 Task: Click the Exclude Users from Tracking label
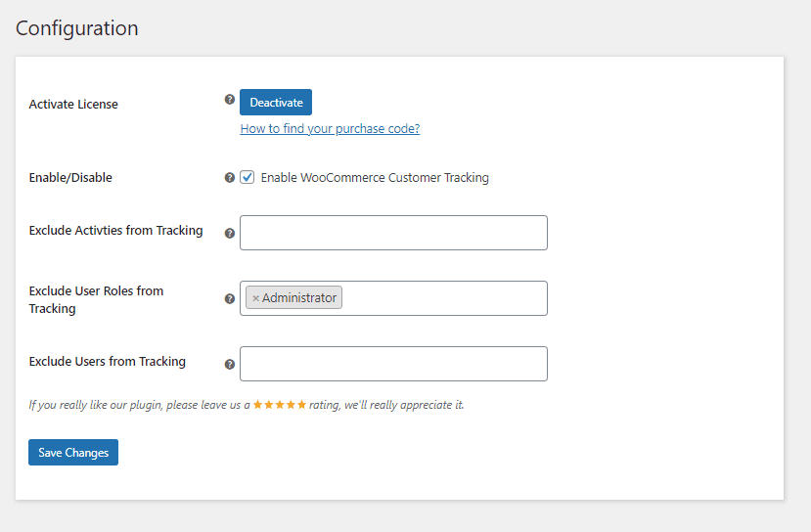pos(107,362)
